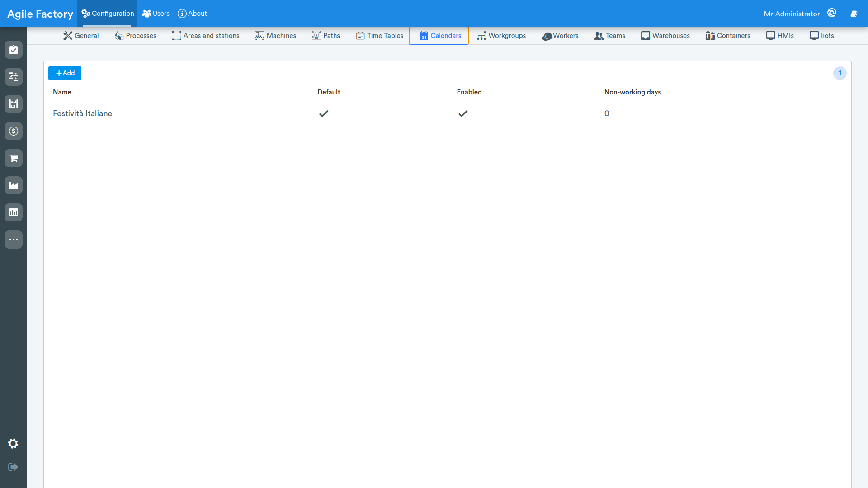Click the Name column header
This screenshot has height=488, width=868.
point(62,92)
